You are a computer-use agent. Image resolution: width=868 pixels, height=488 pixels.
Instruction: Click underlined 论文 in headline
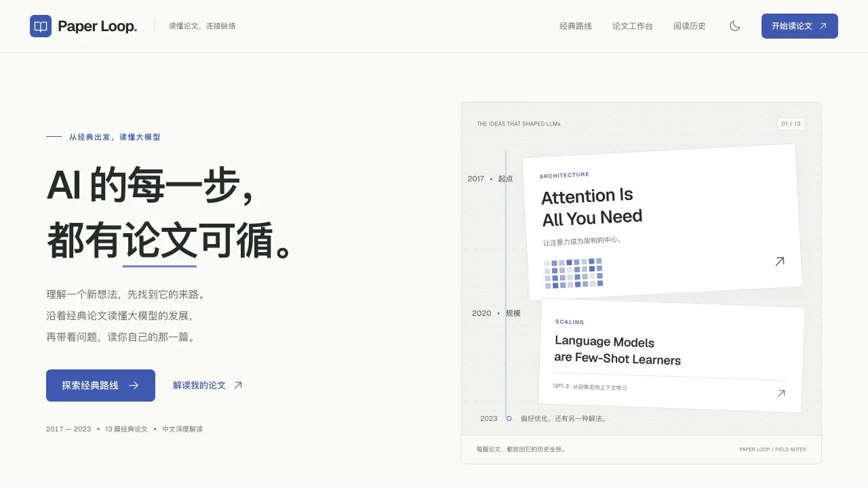[x=159, y=240]
